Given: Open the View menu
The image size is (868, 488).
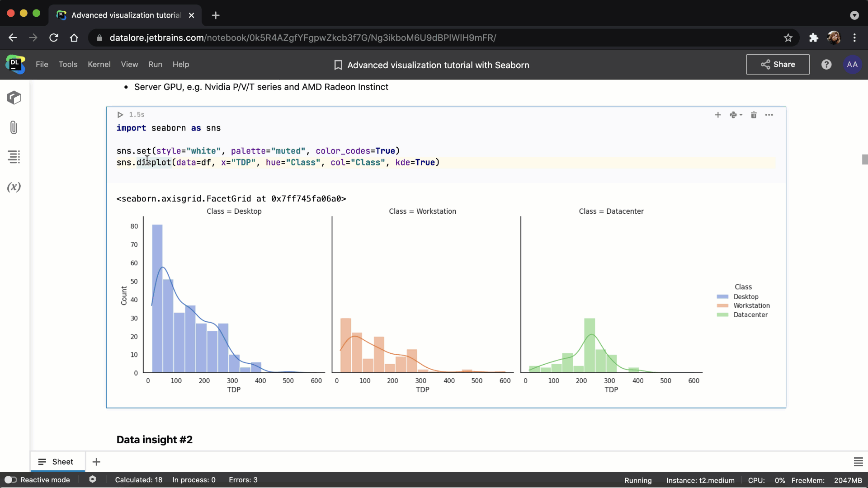Looking at the screenshot, I should coord(130,65).
